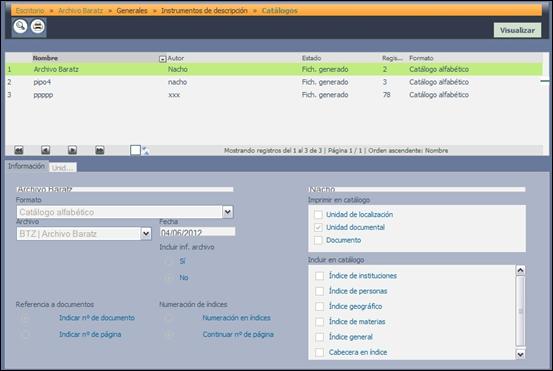The height and width of the screenshot is (371, 553).
Task: Switch to the Unid... tab
Action: tap(63, 168)
